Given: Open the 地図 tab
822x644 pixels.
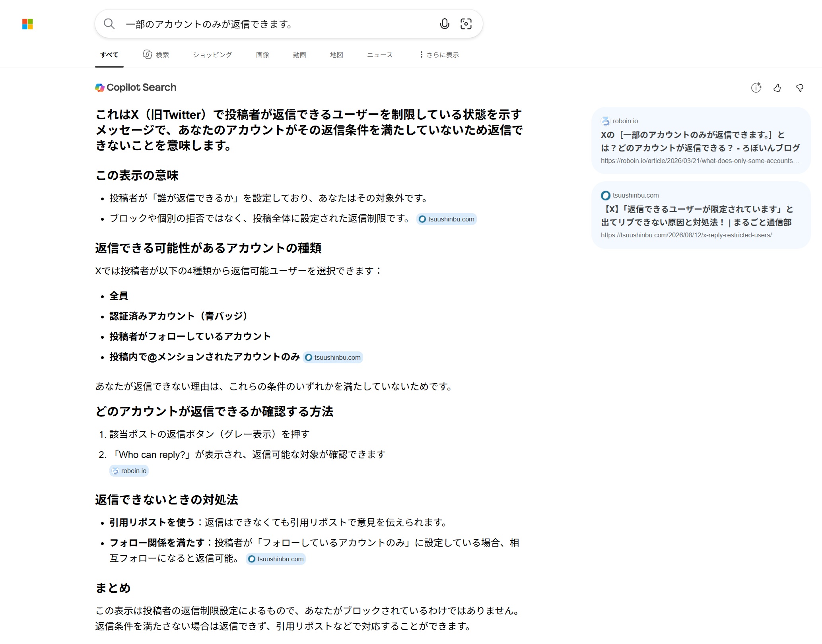Looking at the screenshot, I should (x=336, y=55).
